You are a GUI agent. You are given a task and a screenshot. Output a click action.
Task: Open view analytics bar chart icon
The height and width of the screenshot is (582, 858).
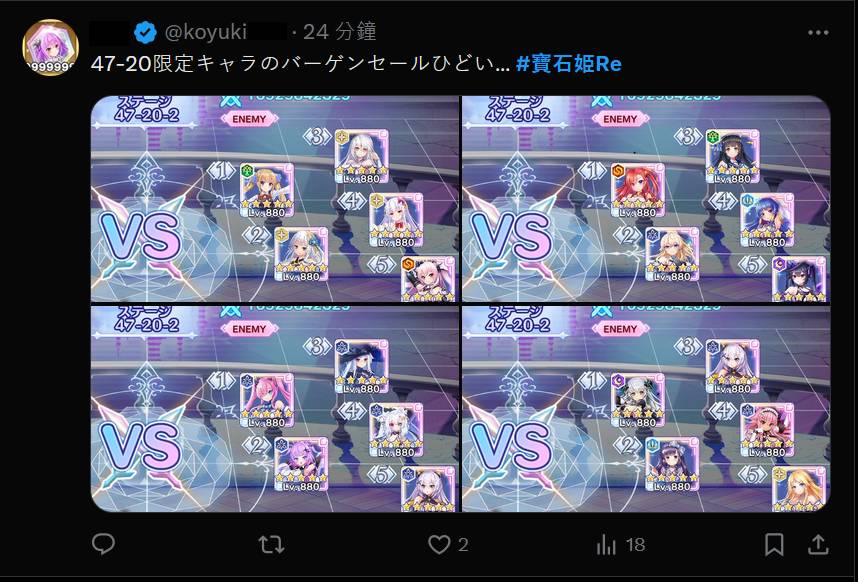[x=606, y=544]
